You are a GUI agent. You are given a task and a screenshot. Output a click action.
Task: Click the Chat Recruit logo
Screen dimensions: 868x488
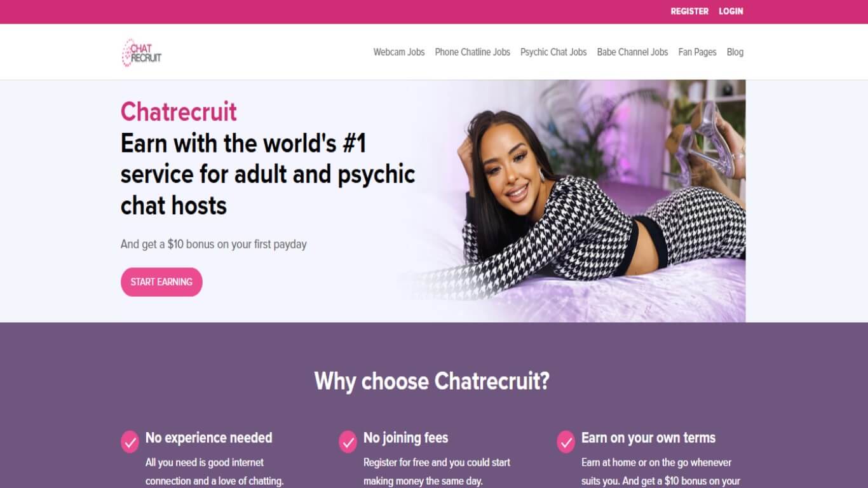(142, 52)
